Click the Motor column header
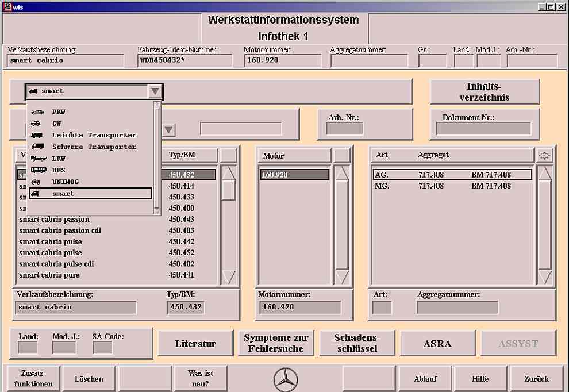Image resolution: width=569 pixels, height=392 pixels. [295, 156]
